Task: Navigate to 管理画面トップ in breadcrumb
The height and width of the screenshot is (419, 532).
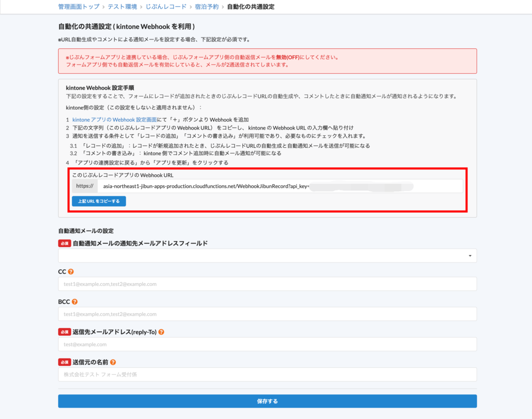Action: tap(78, 6)
